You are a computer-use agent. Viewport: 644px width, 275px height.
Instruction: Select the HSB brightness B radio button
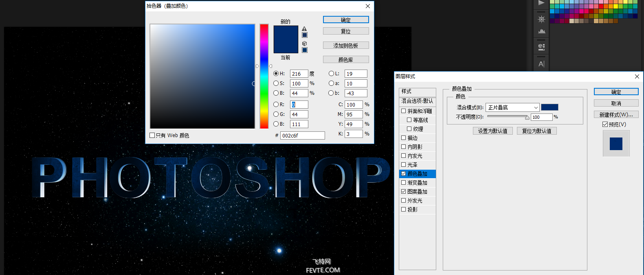276,93
